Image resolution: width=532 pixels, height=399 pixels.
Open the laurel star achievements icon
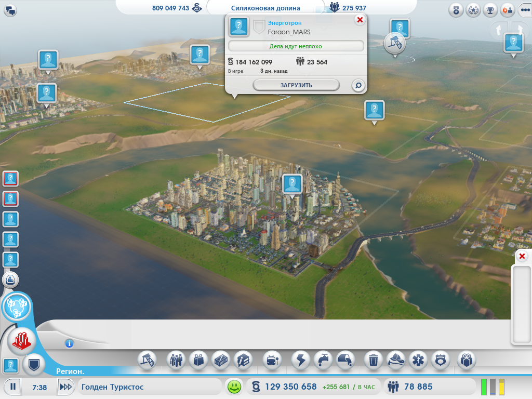pos(473,10)
